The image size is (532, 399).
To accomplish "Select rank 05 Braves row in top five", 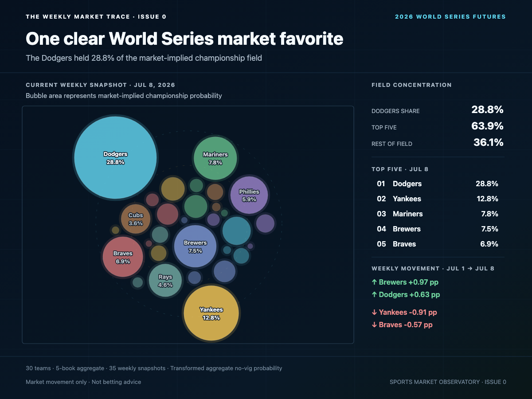I will [438, 244].
